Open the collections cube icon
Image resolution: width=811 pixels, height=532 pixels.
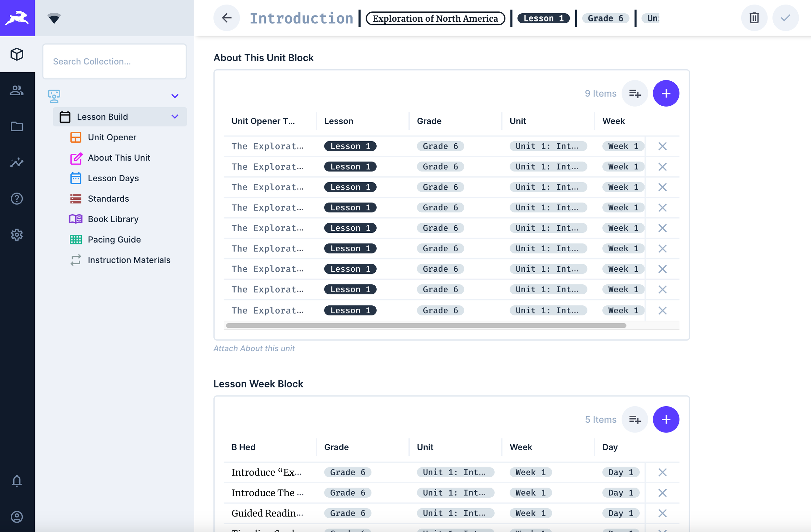(x=17, y=54)
